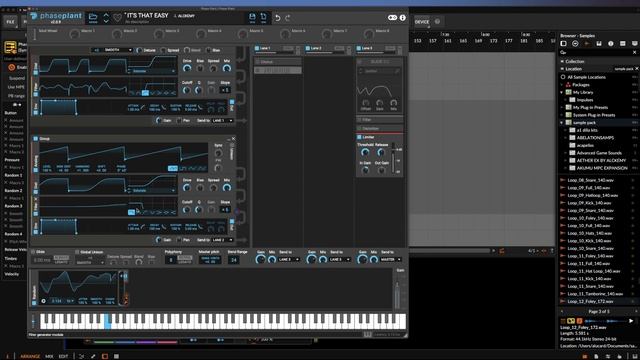Open the Phase Plant preset browser folder icon

(x=93, y=17)
